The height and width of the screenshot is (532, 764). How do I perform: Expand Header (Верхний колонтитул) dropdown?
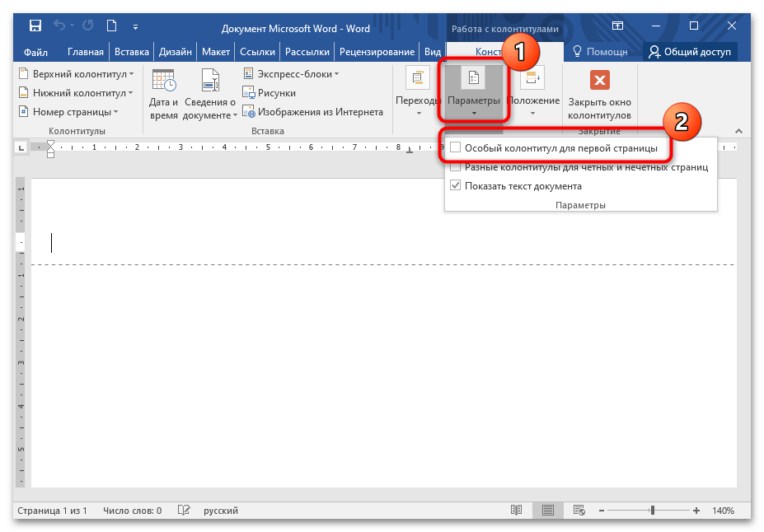(75, 74)
